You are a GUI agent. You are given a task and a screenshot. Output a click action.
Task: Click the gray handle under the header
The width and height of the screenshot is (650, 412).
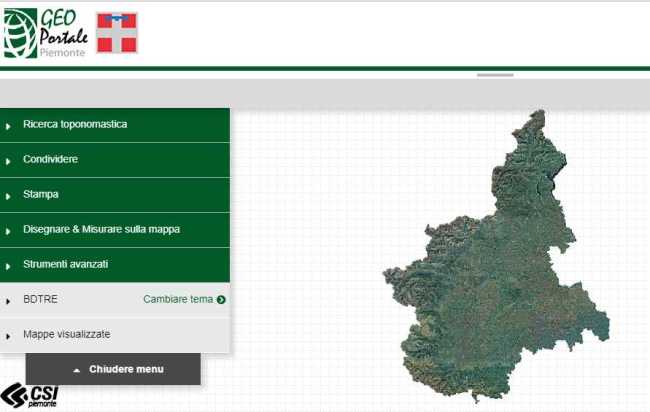[495, 75]
